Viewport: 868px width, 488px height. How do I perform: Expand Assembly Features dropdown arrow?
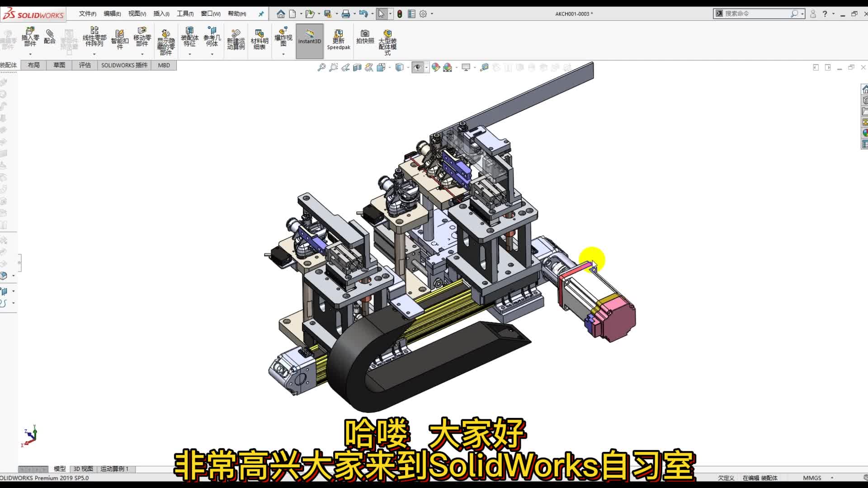tap(189, 54)
